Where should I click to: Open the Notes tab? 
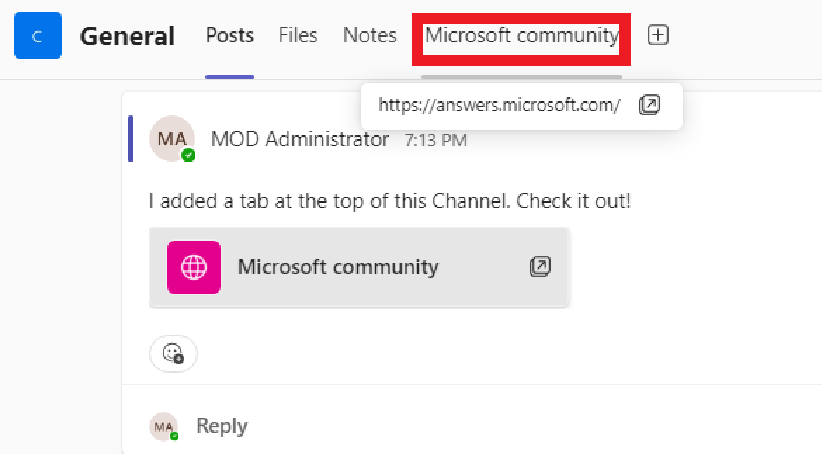[370, 35]
